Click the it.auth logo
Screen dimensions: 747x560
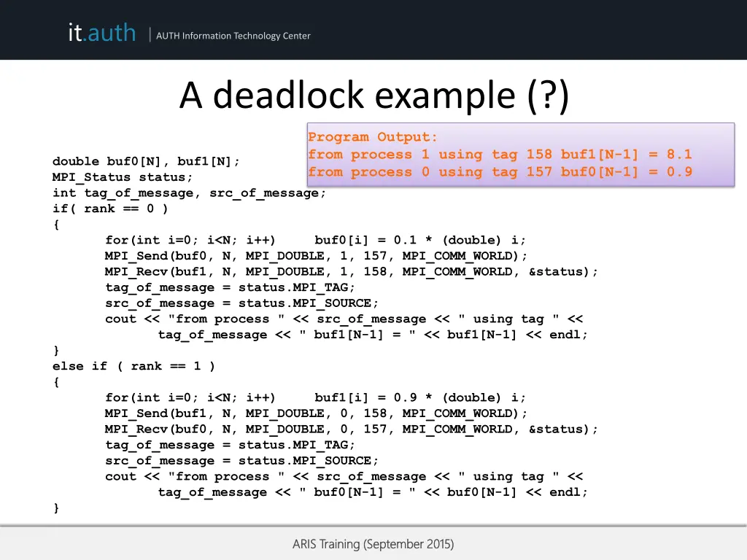[102, 33]
